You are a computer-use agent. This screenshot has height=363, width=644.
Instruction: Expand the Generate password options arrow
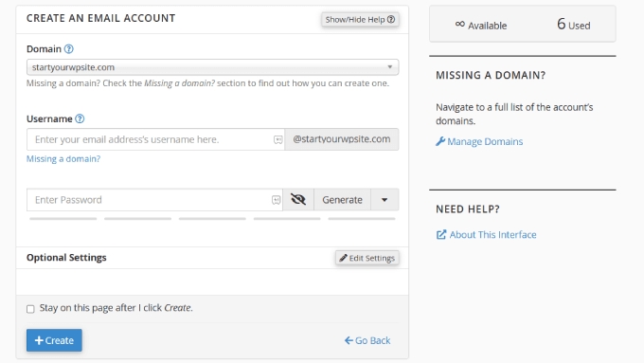pyautogui.click(x=385, y=200)
